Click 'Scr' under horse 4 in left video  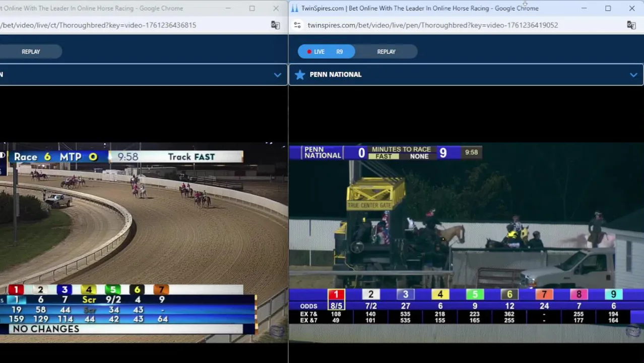89,299
